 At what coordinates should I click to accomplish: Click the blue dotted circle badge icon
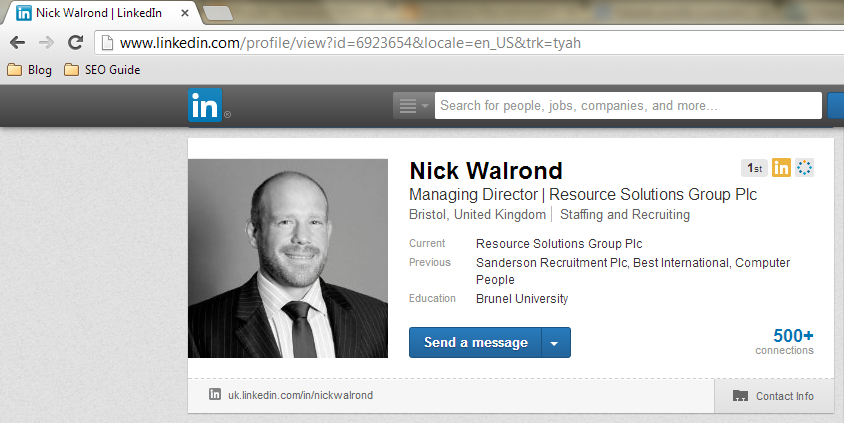point(804,168)
